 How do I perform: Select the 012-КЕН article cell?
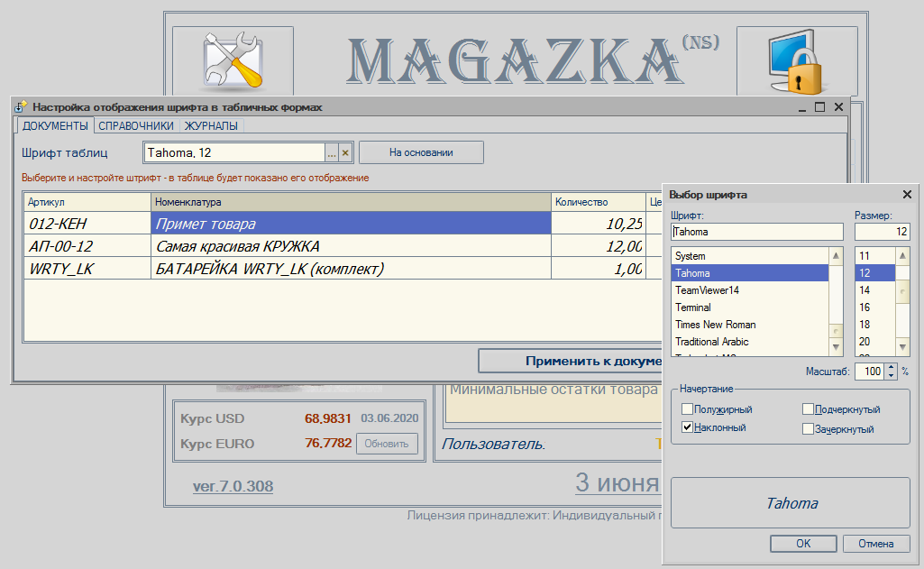tap(87, 224)
